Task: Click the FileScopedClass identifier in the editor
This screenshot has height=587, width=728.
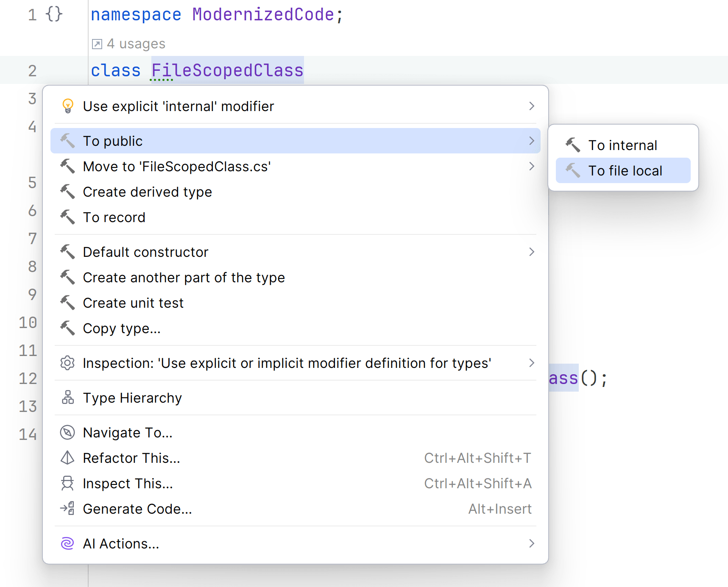Action: (x=227, y=70)
